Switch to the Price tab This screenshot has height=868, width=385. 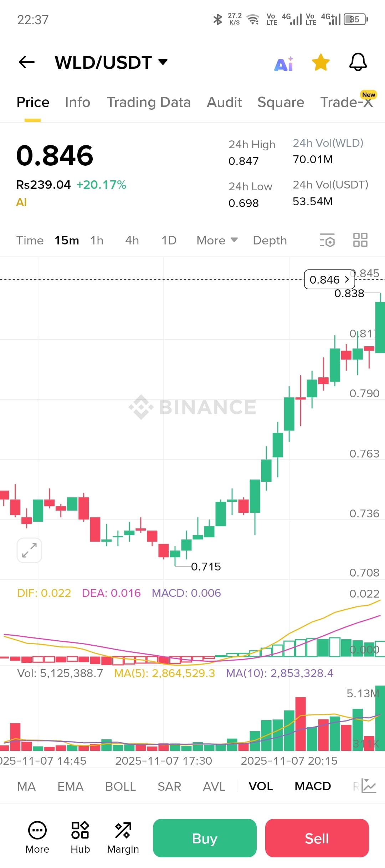coord(33,102)
